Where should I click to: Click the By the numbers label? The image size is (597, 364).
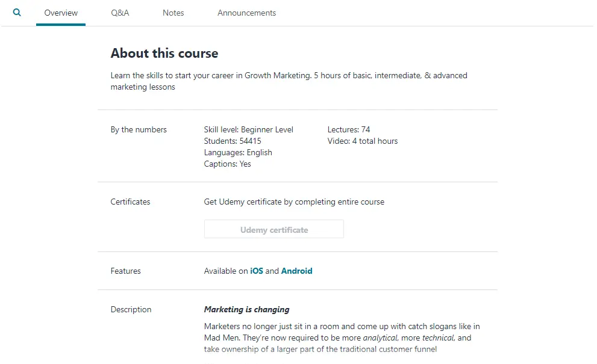139,129
